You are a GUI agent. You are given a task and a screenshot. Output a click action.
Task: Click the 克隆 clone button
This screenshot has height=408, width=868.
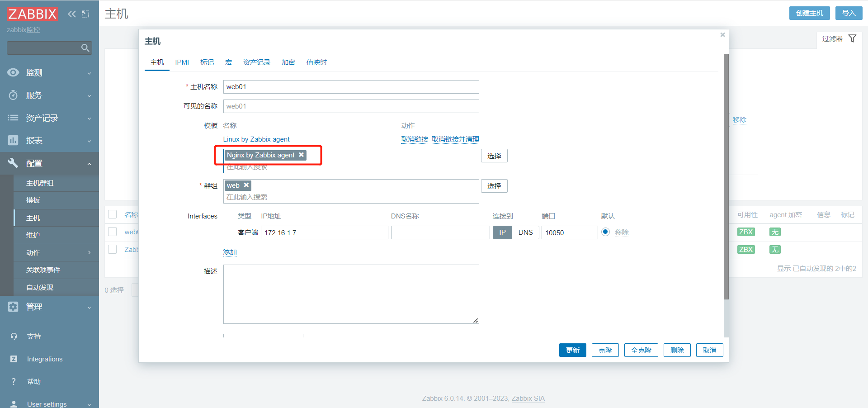click(x=605, y=350)
